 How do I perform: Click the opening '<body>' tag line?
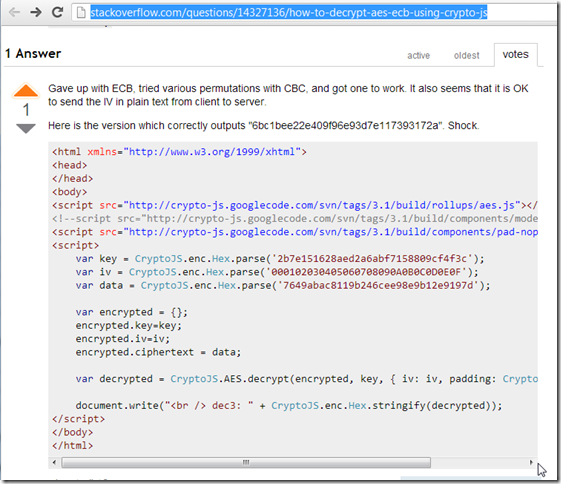click(x=69, y=192)
